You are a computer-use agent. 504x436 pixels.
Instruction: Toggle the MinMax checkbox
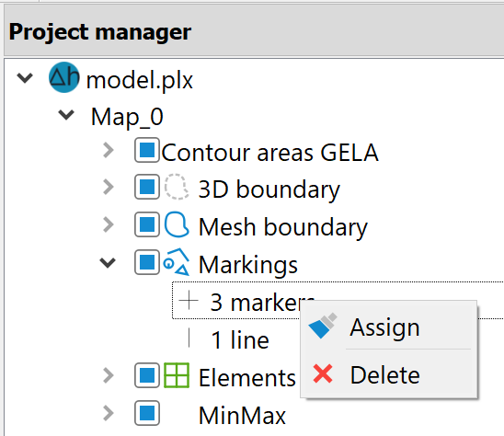(147, 413)
